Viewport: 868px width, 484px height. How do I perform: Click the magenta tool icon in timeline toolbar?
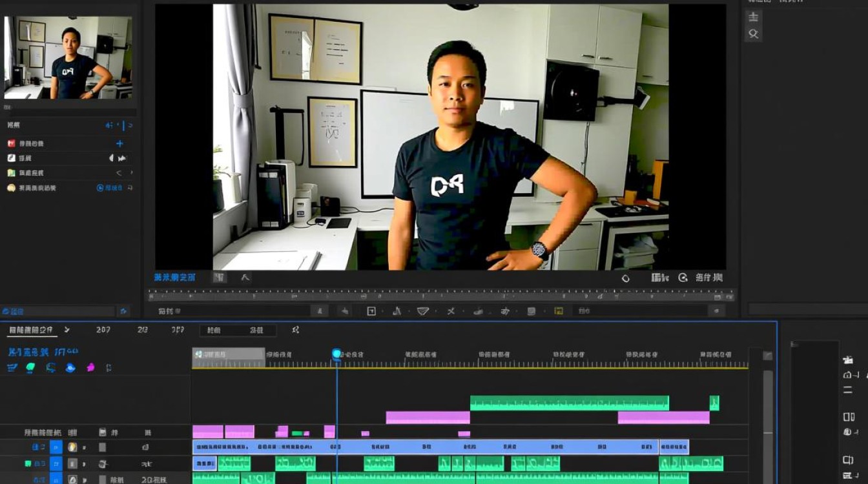pyautogui.click(x=90, y=367)
